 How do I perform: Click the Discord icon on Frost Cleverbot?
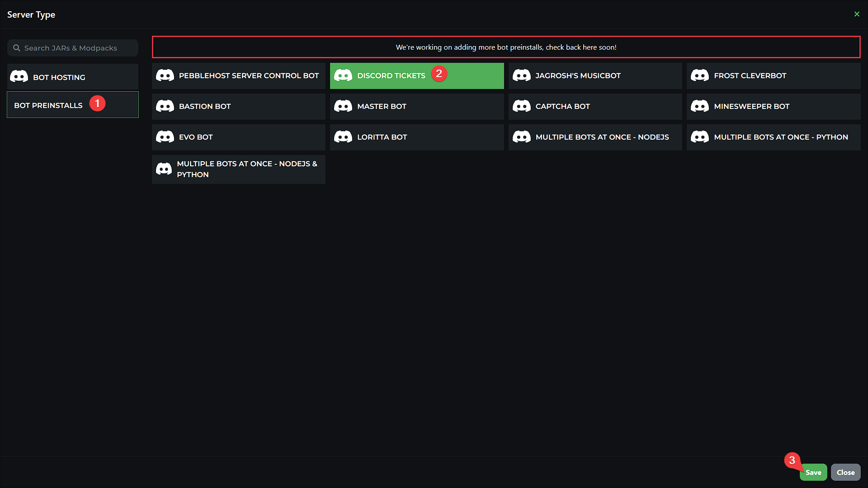point(700,75)
